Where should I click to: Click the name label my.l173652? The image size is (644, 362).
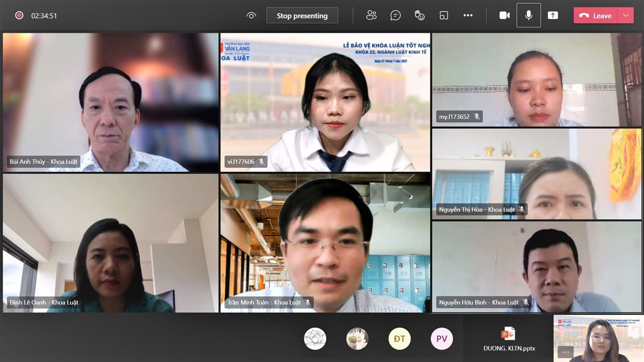click(454, 116)
